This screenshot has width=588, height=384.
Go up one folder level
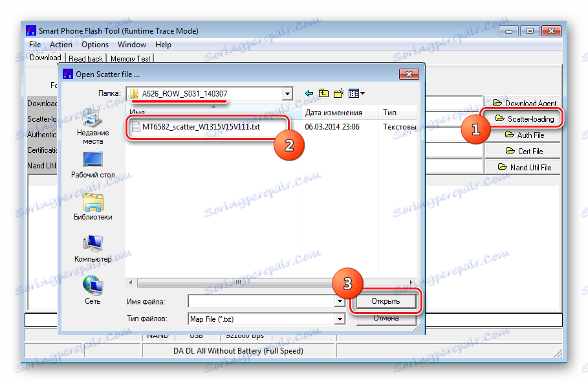[323, 93]
